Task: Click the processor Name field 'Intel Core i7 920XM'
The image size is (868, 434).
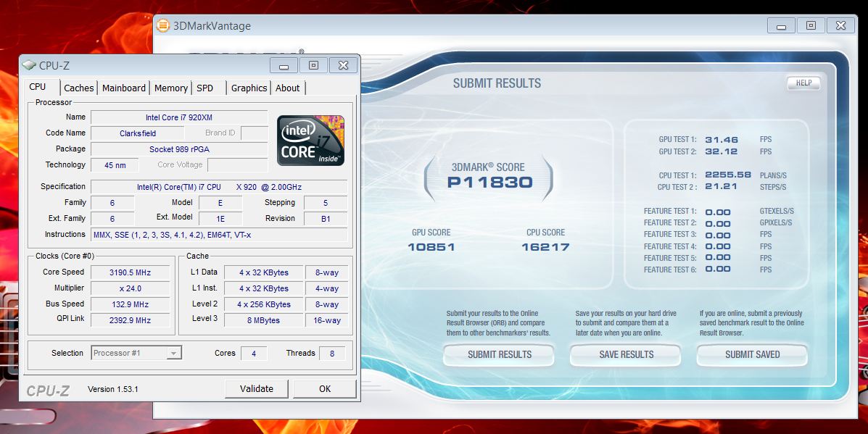Action: [179, 117]
